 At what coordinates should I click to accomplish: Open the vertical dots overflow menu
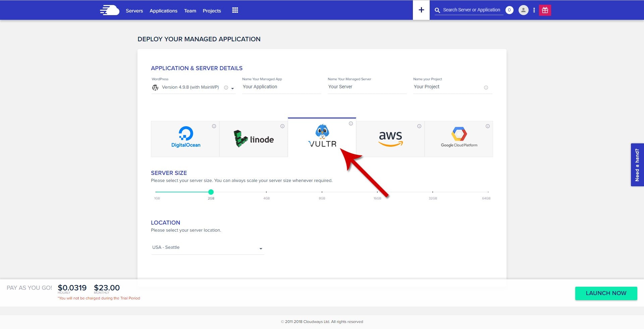click(534, 10)
